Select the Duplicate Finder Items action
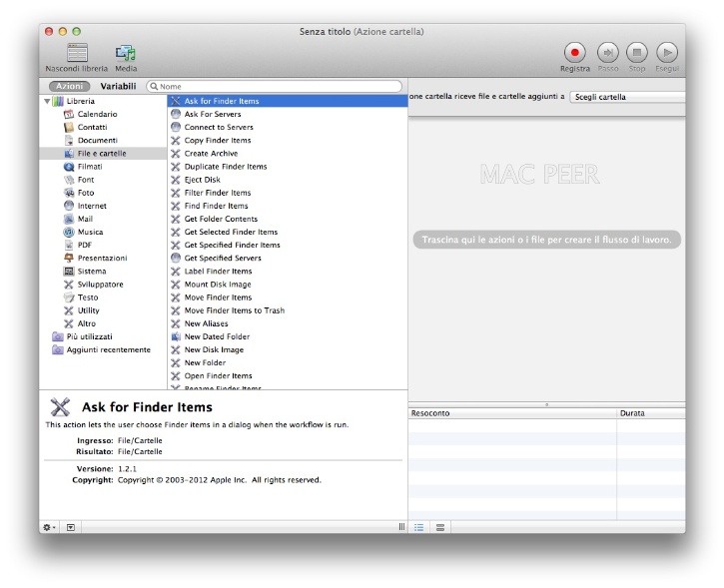The image size is (724, 588). point(288,167)
